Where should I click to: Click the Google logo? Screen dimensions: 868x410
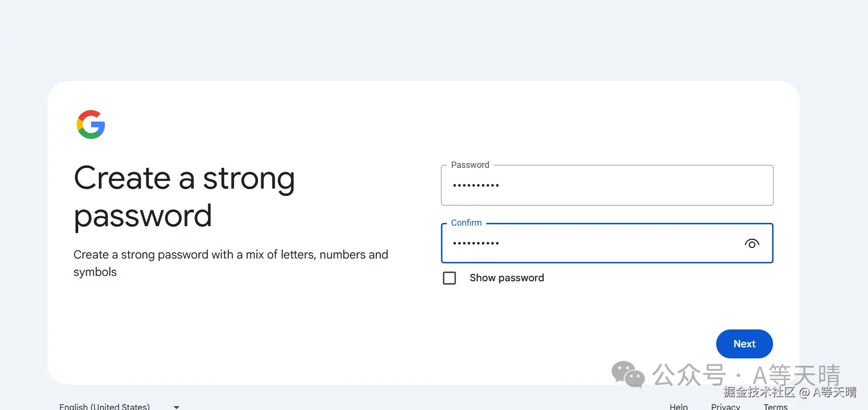click(x=91, y=124)
